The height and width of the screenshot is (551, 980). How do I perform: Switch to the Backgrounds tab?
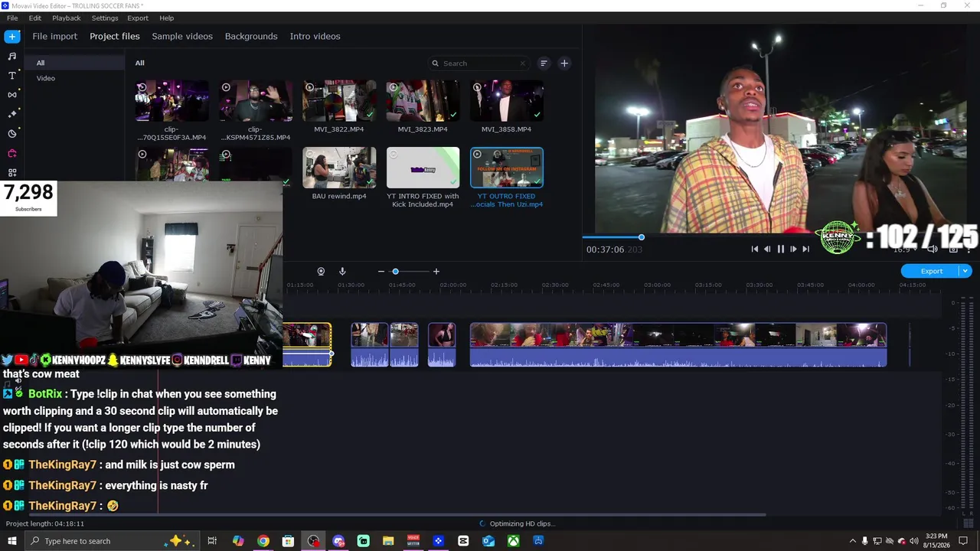(251, 36)
